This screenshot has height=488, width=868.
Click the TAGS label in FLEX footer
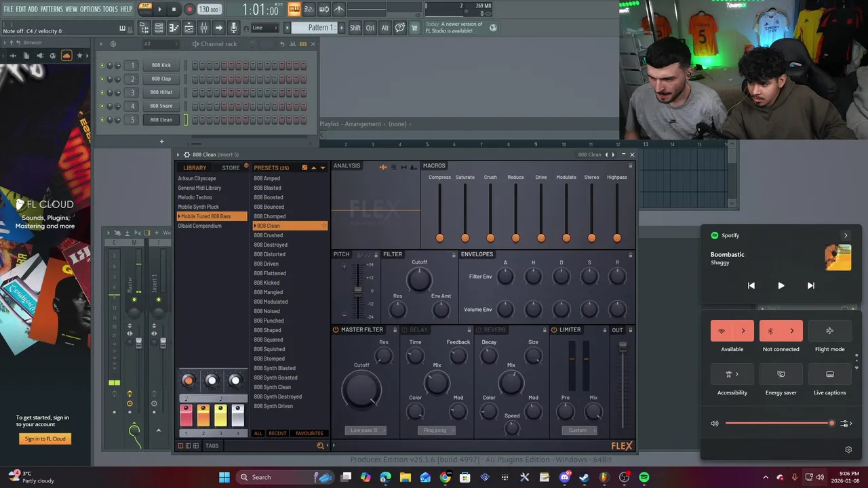tap(212, 446)
